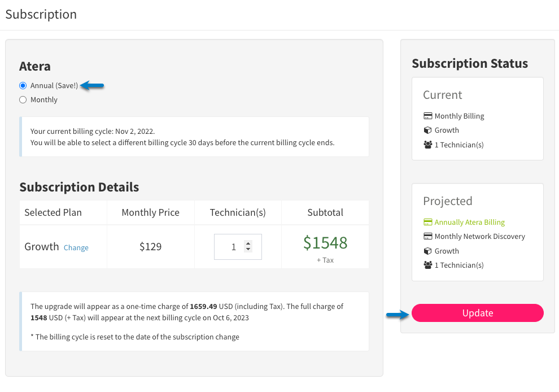The width and height of the screenshot is (559, 392).
Task: Click the technicians people icon under Current
Action: coord(428,145)
